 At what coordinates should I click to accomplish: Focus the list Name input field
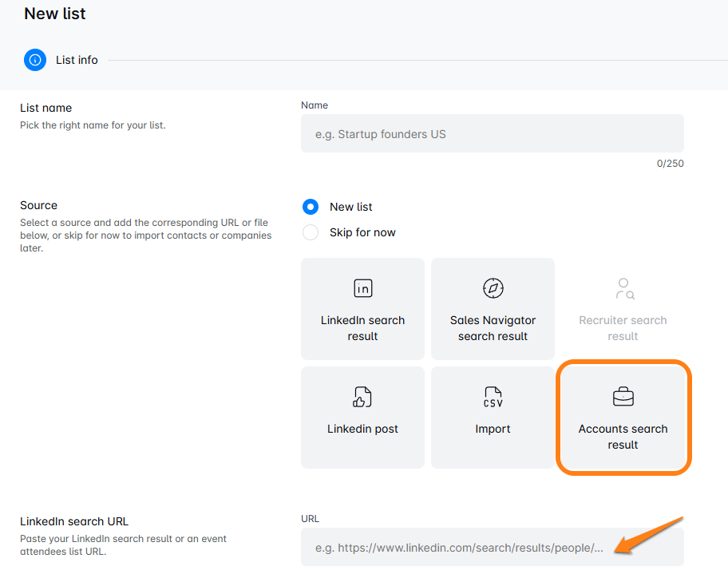pyautogui.click(x=492, y=134)
